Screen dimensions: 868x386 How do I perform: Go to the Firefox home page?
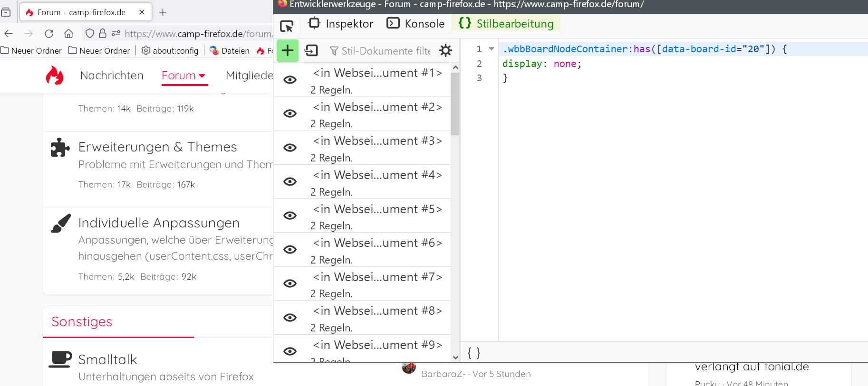click(68, 34)
